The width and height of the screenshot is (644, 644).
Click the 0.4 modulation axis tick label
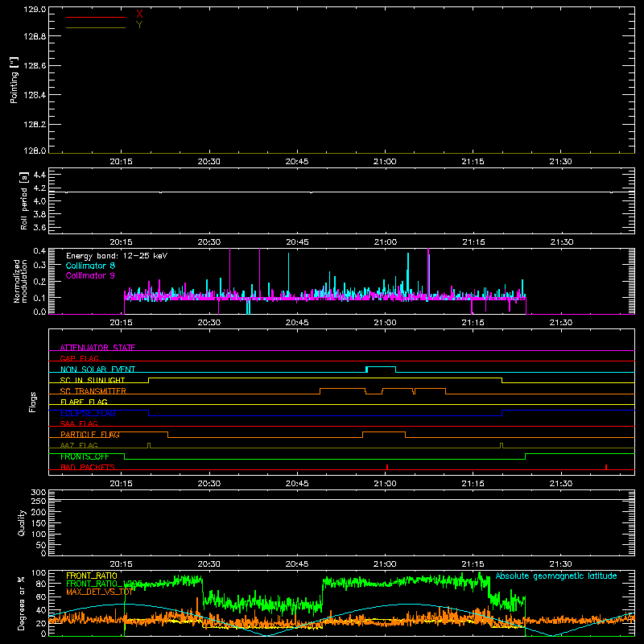point(39,251)
